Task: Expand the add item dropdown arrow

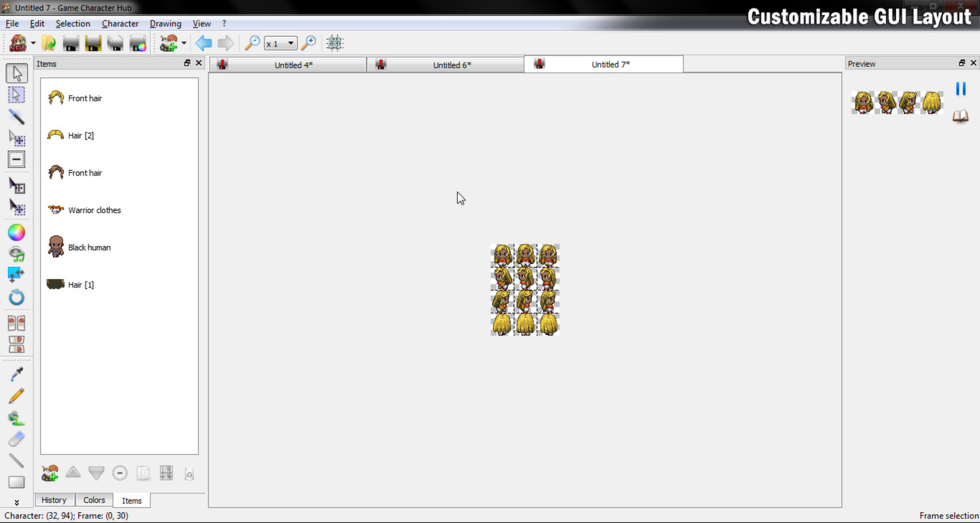Action: click(x=184, y=43)
